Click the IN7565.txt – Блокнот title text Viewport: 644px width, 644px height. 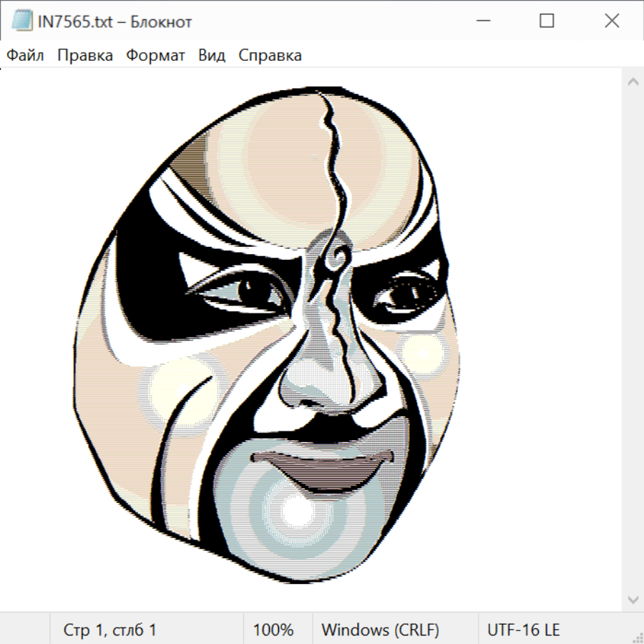pos(114,21)
